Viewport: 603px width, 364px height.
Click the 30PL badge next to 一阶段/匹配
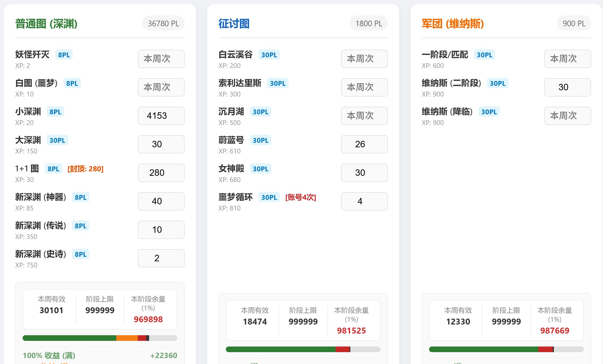click(x=485, y=55)
